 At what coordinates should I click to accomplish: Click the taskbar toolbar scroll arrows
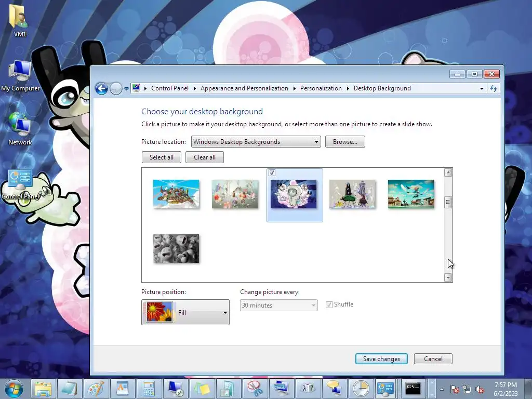[432, 389]
